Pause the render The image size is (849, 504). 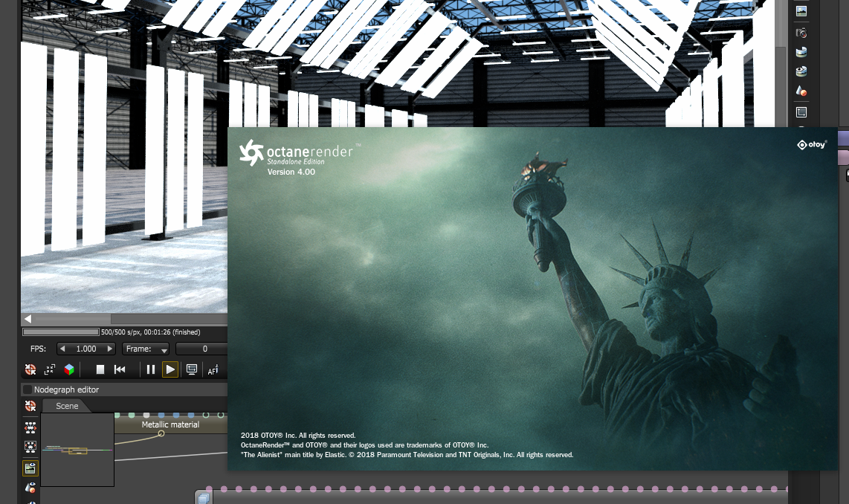pyautogui.click(x=150, y=369)
